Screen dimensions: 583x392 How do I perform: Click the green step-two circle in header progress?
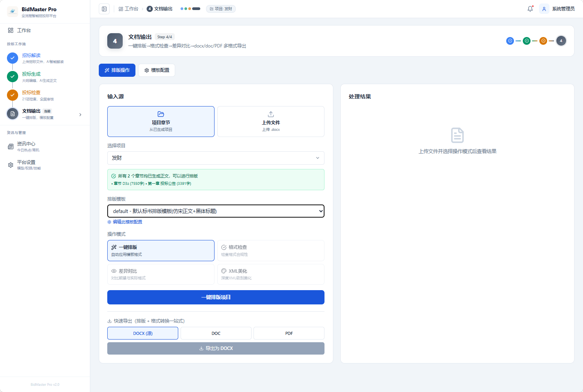(527, 41)
